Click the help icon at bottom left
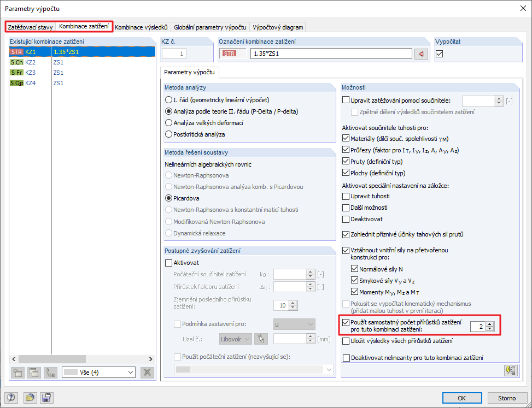 [11, 398]
